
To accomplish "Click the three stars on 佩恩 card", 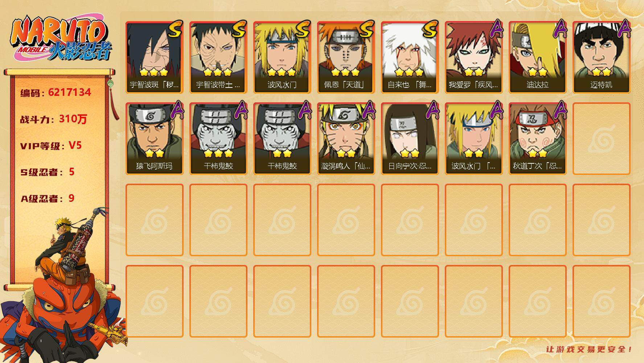I will tap(345, 72).
